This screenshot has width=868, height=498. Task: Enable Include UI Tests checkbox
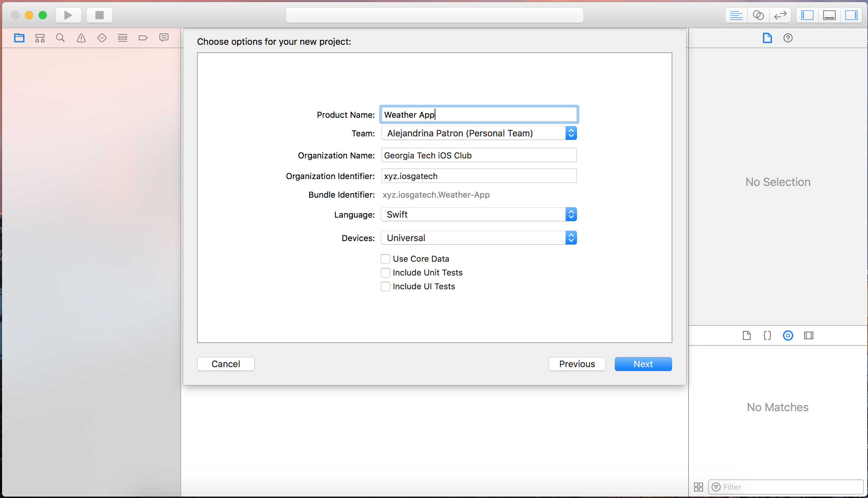click(385, 287)
